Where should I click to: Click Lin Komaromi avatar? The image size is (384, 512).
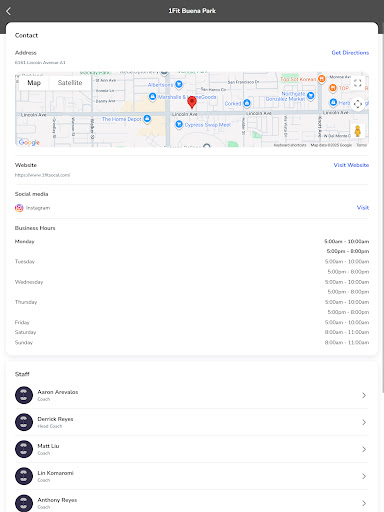coord(24,476)
